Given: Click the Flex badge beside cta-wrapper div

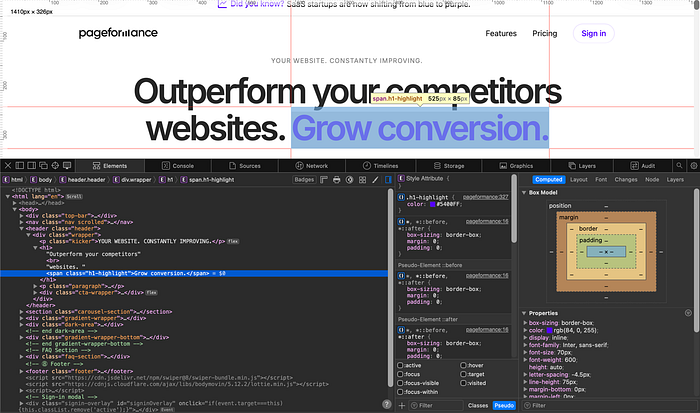Looking at the screenshot, I should 151,293.
